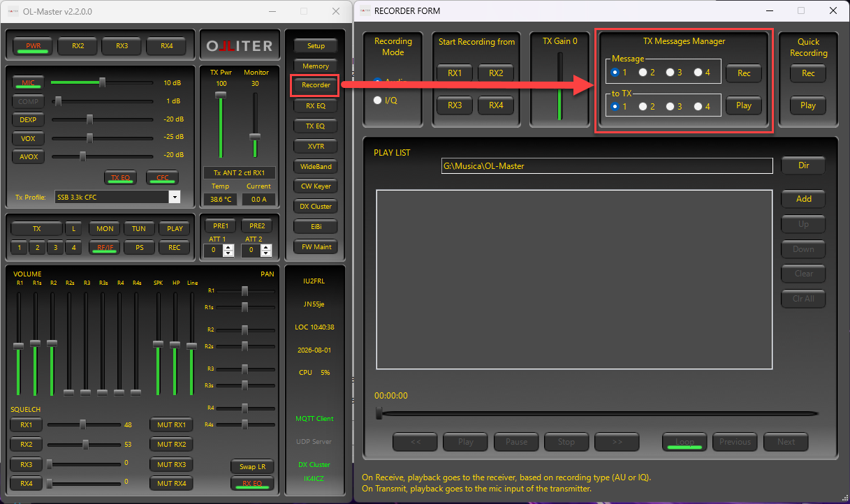
Task: Click the RF/IF button
Action: point(105,247)
